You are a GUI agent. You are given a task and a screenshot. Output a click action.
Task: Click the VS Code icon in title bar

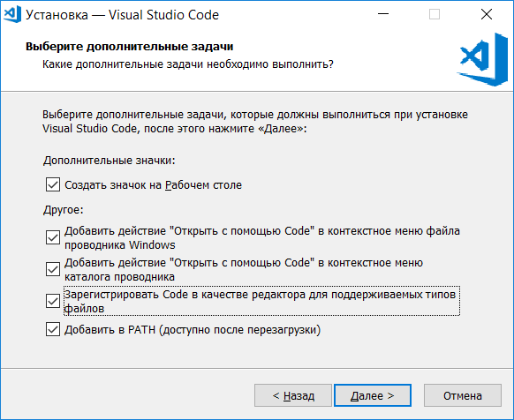(x=12, y=14)
